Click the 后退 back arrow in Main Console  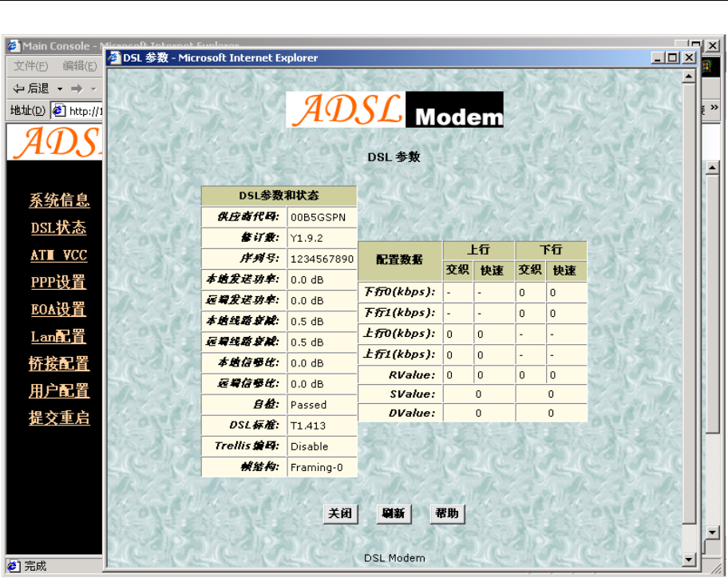30,88
